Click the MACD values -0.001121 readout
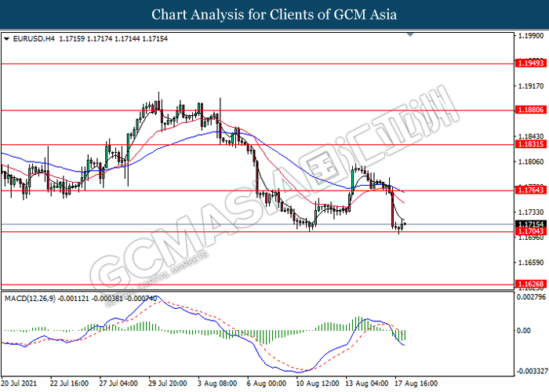 (74, 299)
